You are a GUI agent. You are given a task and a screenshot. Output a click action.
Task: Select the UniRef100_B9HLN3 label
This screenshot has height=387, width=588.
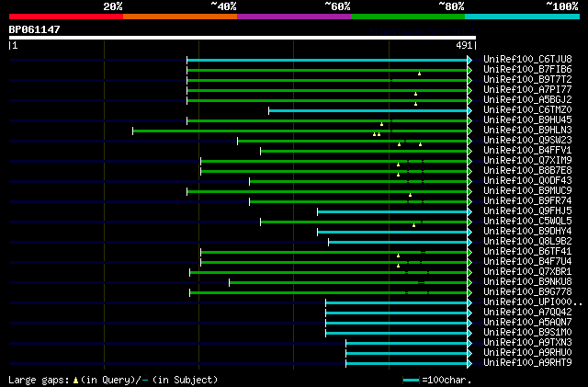pos(527,131)
